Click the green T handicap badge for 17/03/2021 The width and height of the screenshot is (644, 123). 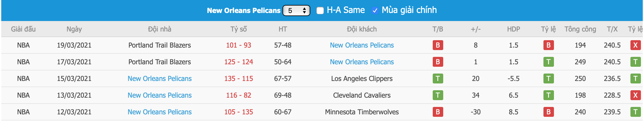point(548,62)
